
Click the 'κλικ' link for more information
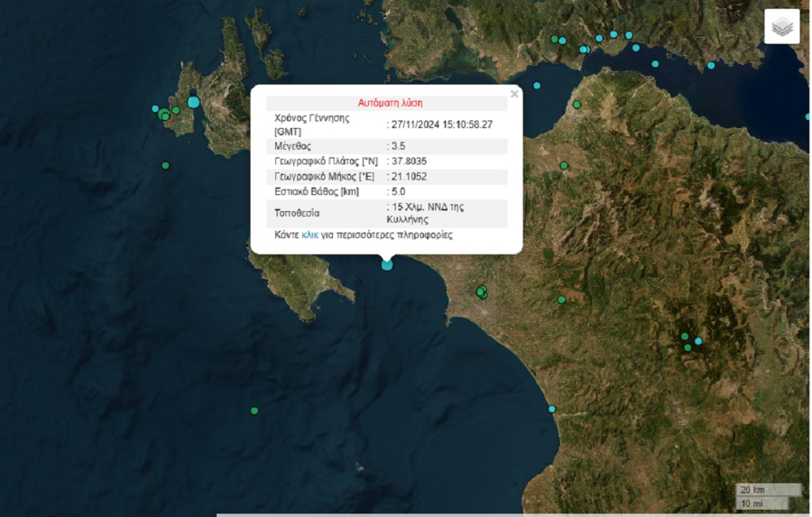click(x=310, y=235)
